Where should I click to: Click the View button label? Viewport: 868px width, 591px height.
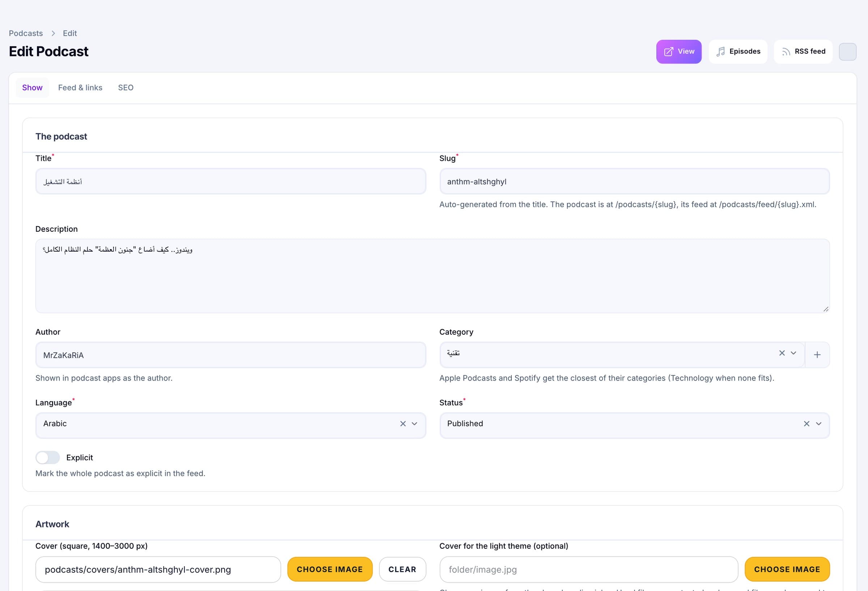[x=686, y=51]
